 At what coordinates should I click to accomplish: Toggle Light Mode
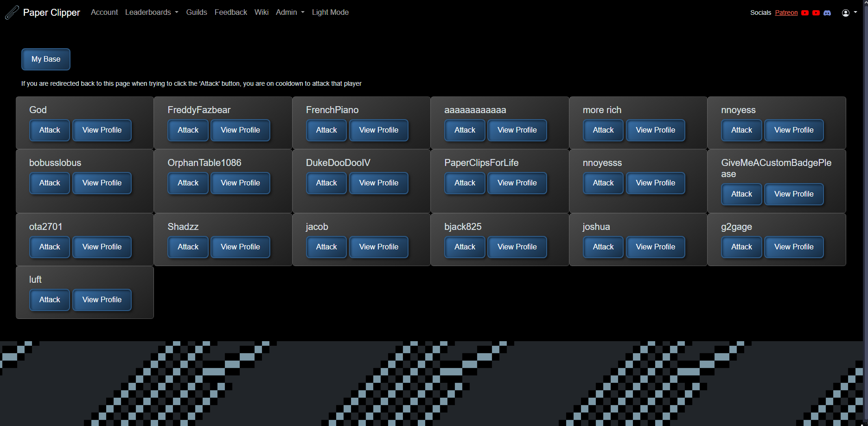point(330,12)
